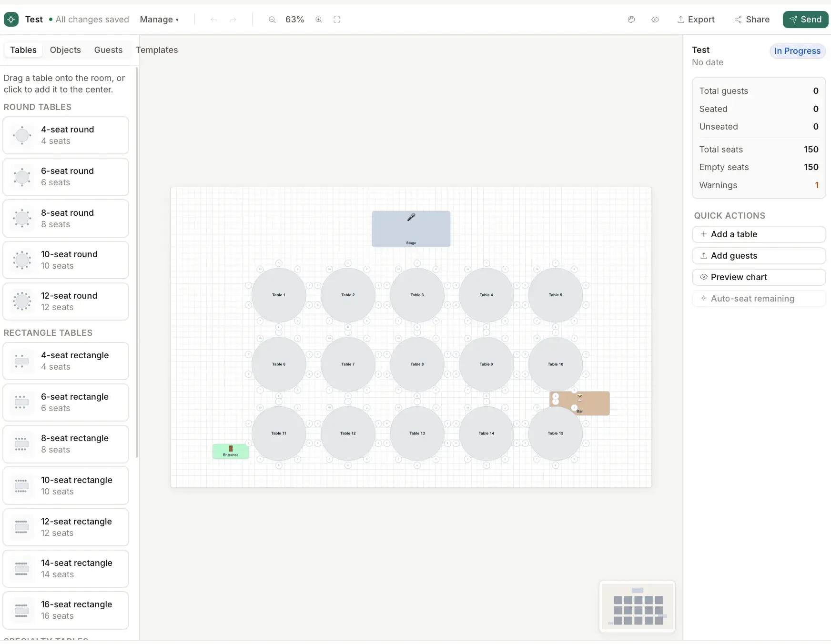Click the No date text
Image resolution: width=831 pixels, height=644 pixels.
pyautogui.click(x=708, y=62)
